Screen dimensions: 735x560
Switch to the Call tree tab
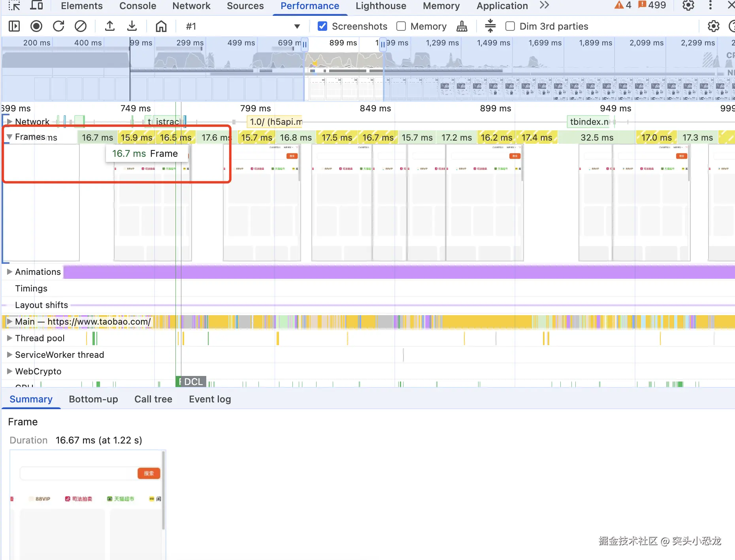tap(153, 399)
